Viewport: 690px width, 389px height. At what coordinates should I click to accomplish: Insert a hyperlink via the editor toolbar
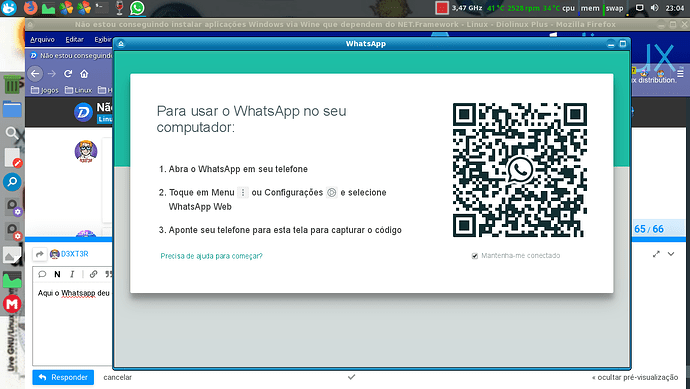pos(93,274)
